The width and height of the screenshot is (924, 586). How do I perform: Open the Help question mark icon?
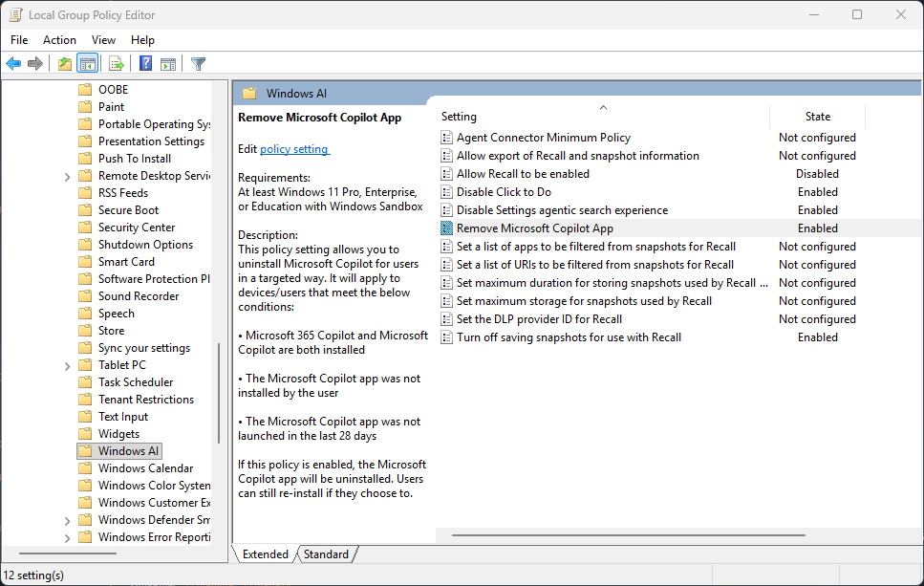[x=145, y=64]
